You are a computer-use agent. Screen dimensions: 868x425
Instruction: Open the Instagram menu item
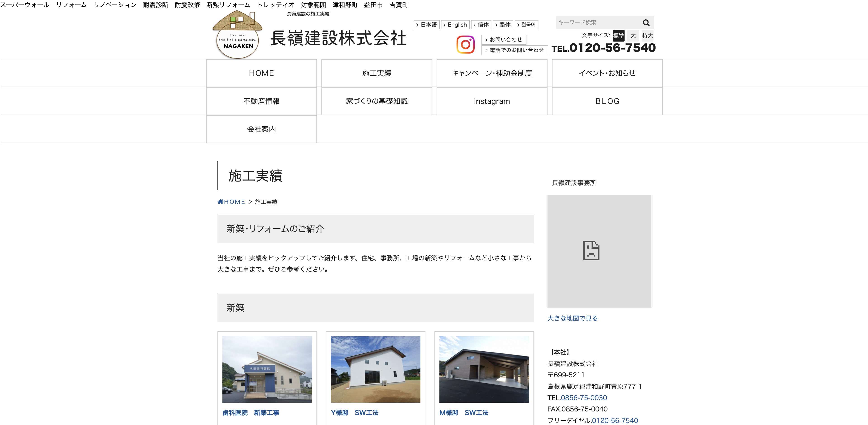tap(492, 101)
